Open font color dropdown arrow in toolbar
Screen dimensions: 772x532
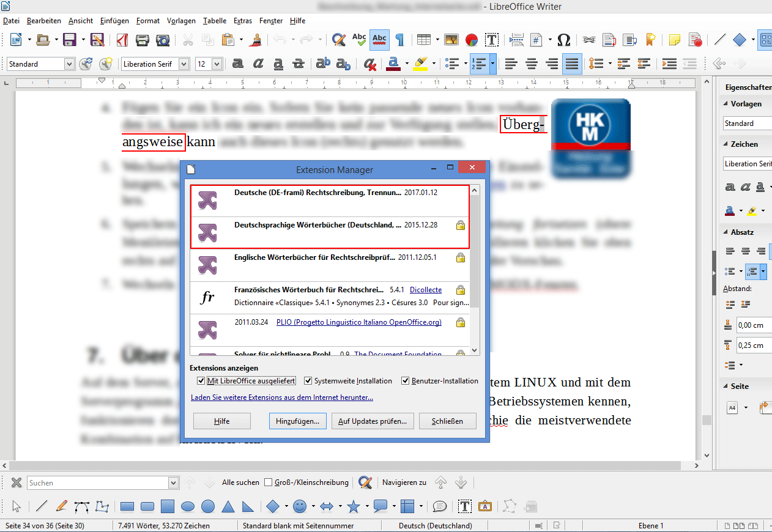pyautogui.click(x=406, y=64)
